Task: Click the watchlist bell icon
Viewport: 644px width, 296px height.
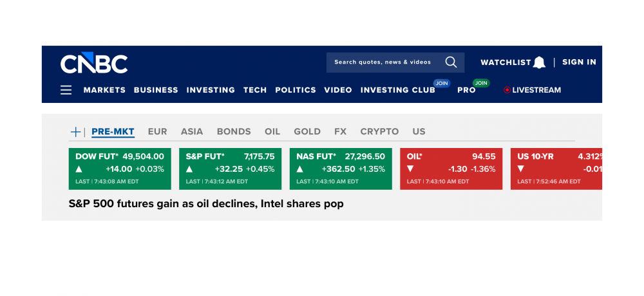Action: point(539,62)
